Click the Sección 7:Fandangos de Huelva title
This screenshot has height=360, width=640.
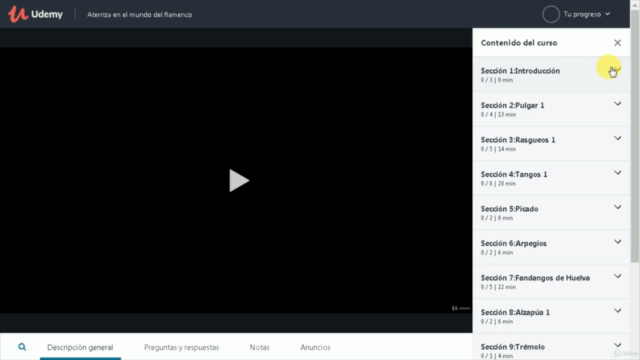[x=535, y=278]
